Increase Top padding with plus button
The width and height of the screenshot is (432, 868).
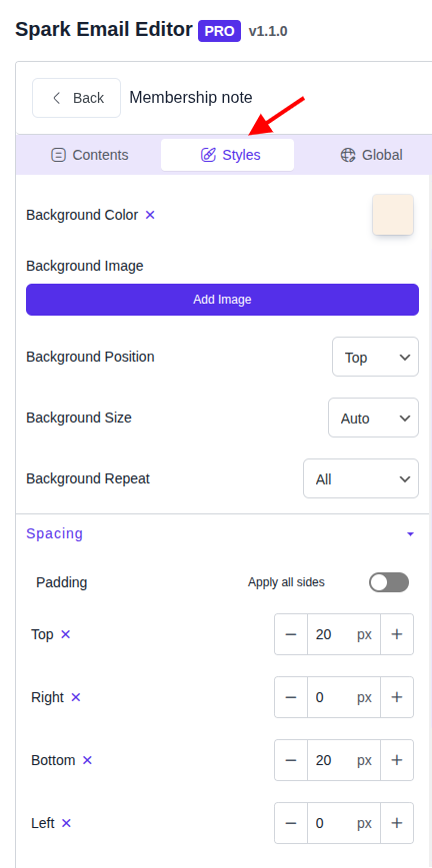[397, 634]
